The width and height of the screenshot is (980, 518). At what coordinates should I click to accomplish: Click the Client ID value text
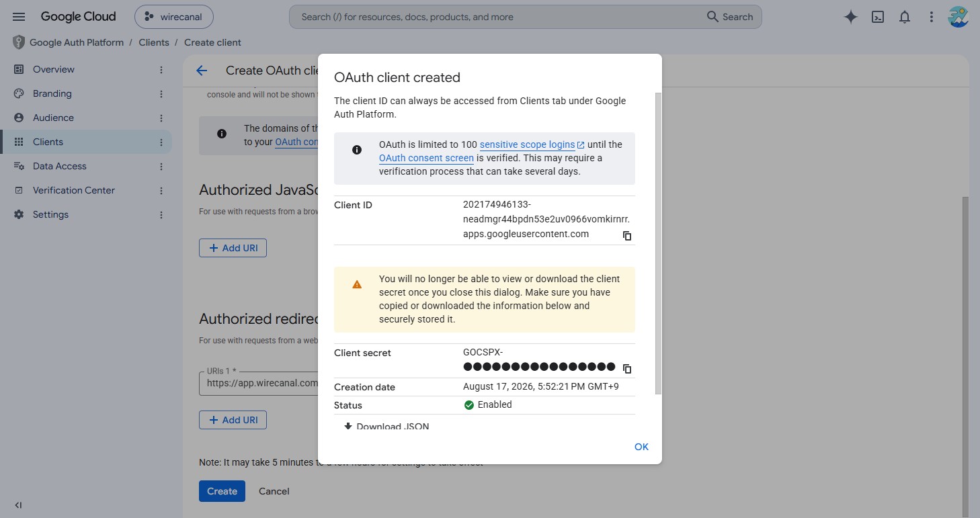(x=546, y=219)
